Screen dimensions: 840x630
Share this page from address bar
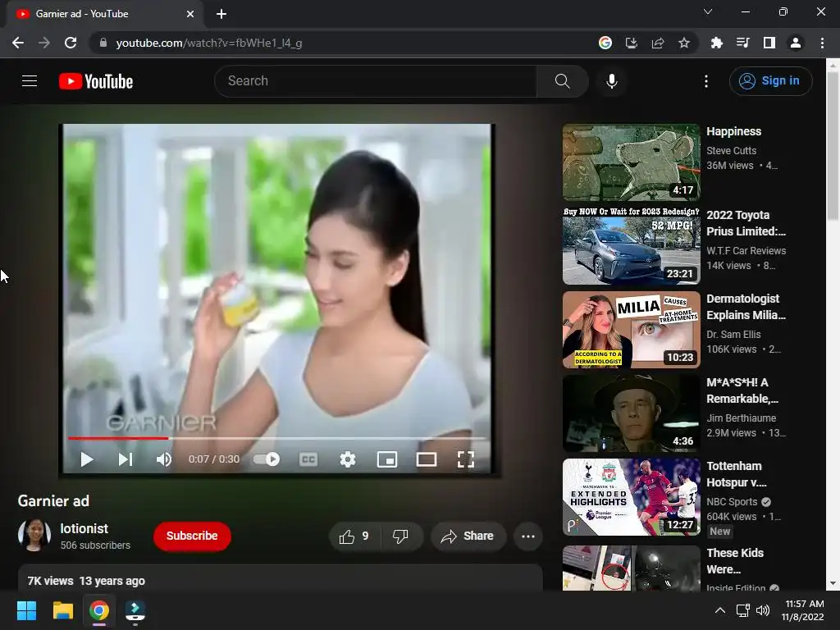pyautogui.click(x=657, y=43)
